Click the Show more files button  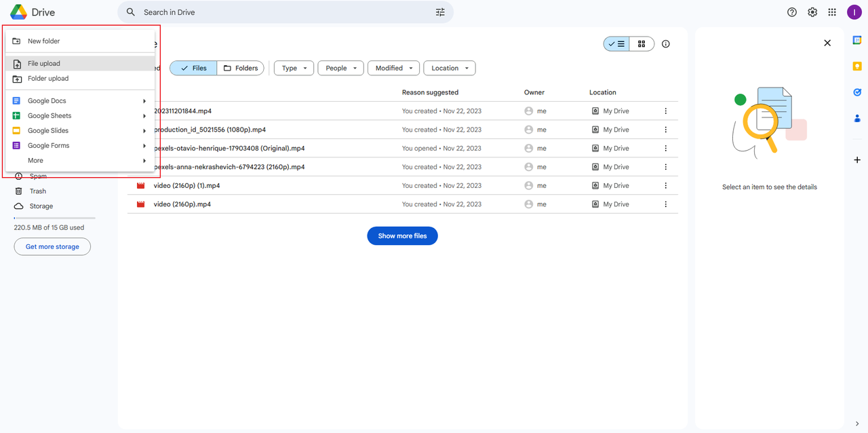coord(402,236)
